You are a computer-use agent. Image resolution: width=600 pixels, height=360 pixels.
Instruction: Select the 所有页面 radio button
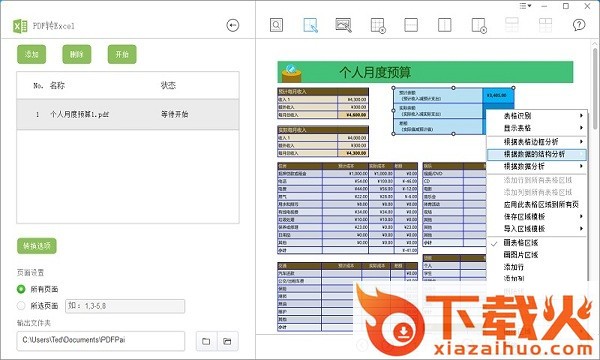tap(21, 289)
